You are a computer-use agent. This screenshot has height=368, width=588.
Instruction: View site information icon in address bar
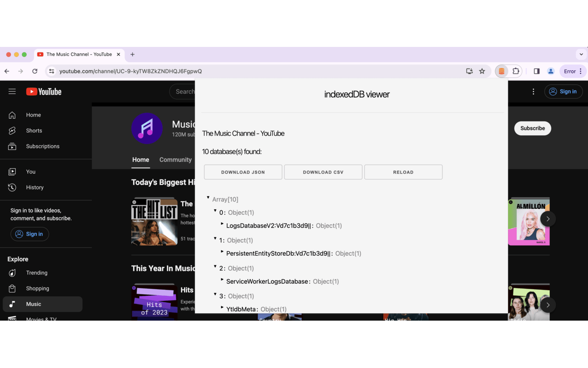(x=51, y=71)
